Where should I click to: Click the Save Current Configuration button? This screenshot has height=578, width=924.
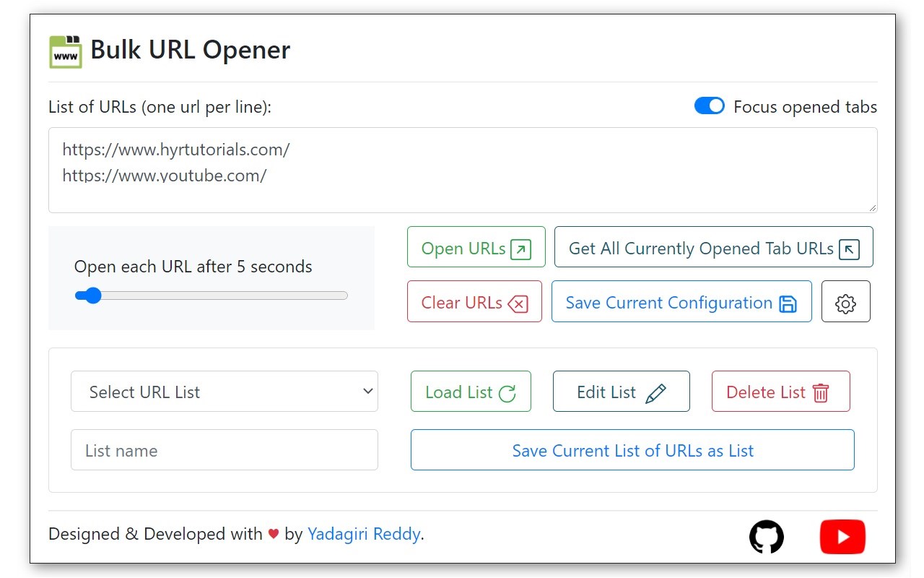pyautogui.click(x=681, y=301)
